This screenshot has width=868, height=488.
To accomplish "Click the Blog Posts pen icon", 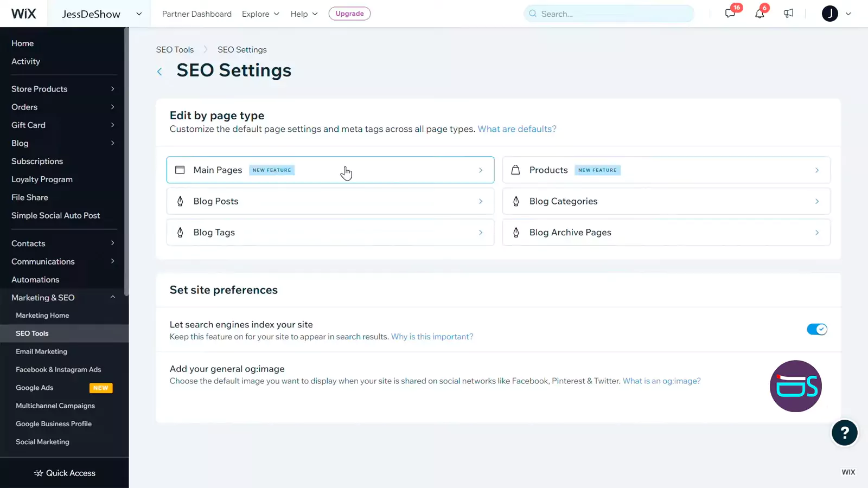I will [180, 201].
